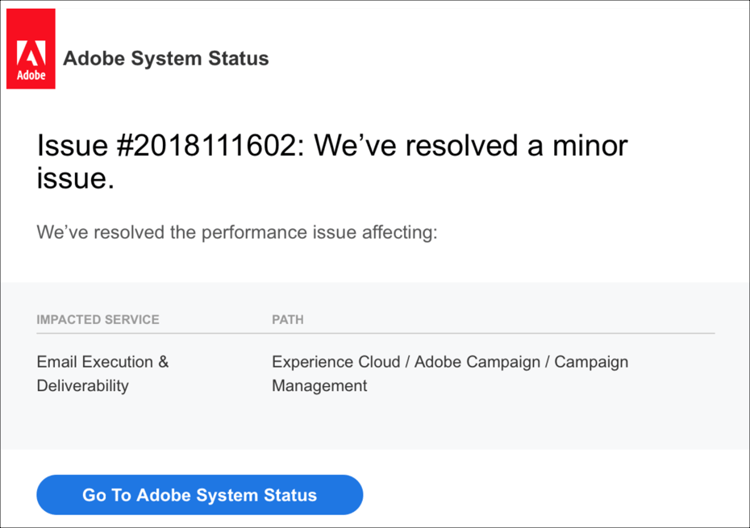
Task: Click the PATH column header
Action: (288, 320)
